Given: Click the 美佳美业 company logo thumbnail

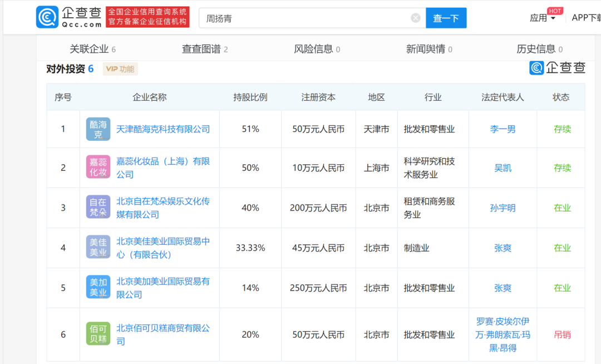Looking at the screenshot, I should pos(98,247).
